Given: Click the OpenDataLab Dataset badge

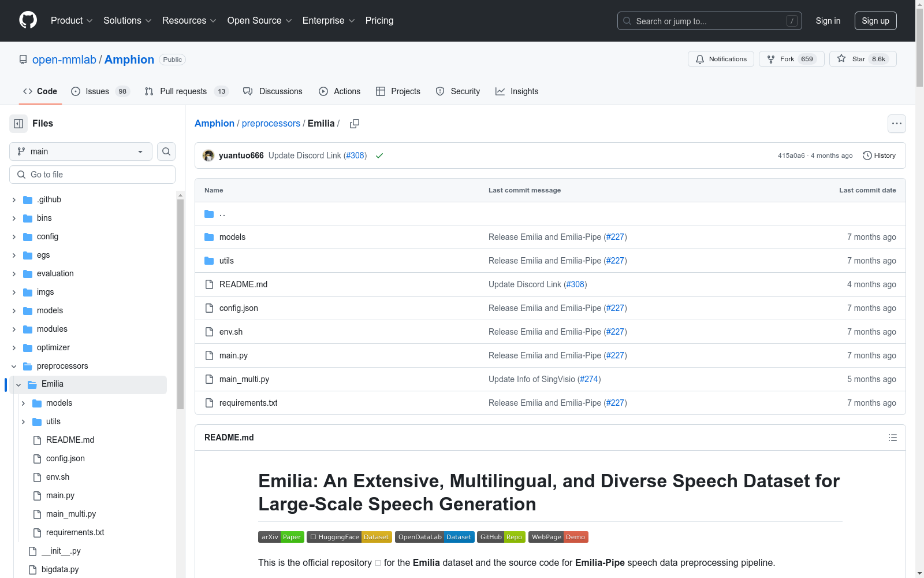Looking at the screenshot, I should [435, 537].
